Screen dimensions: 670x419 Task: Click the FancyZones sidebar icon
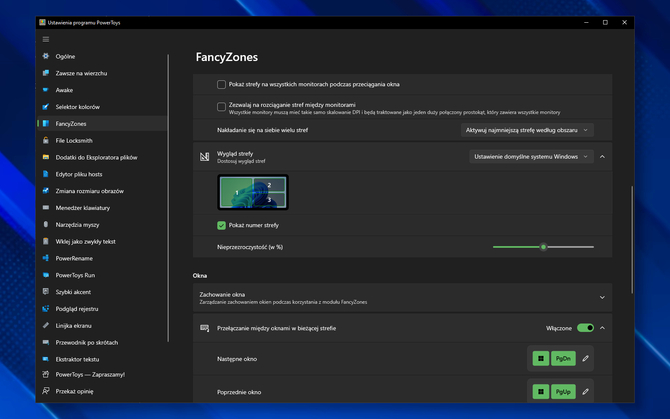[x=46, y=123]
